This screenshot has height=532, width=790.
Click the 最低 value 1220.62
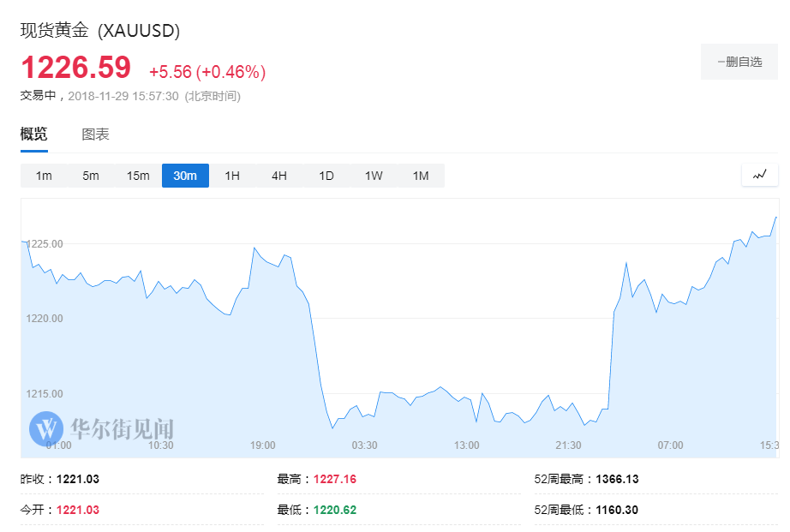pos(335,510)
